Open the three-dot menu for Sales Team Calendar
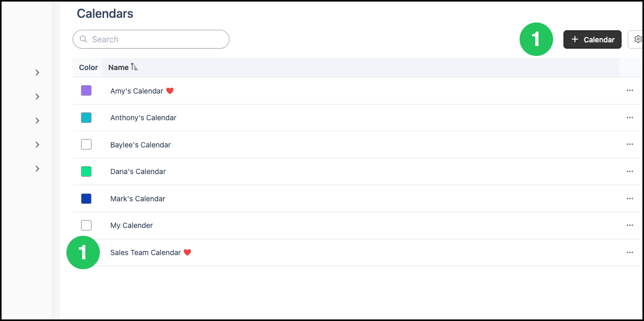The image size is (644, 321). pyautogui.click(x=629, y=253)
